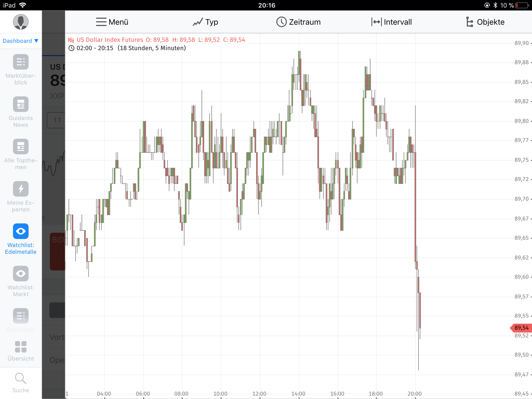Open the chart Menü
The image size is (532, 399).
coord(112,22)
